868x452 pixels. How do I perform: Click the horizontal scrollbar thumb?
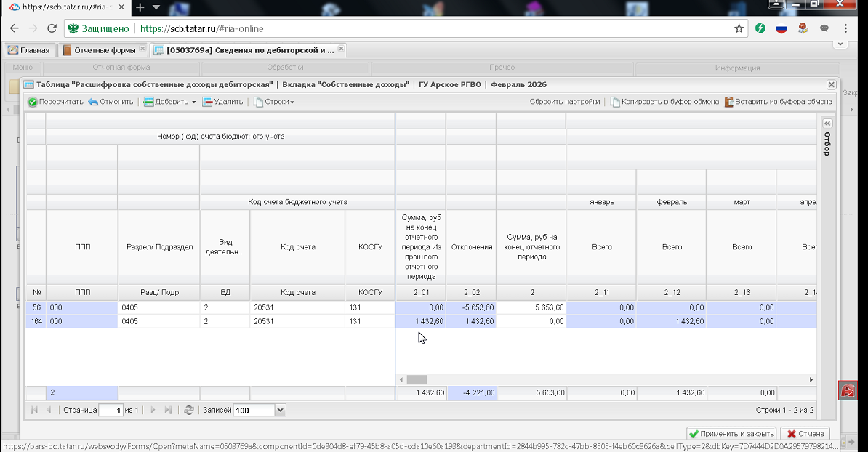[417, 379]
